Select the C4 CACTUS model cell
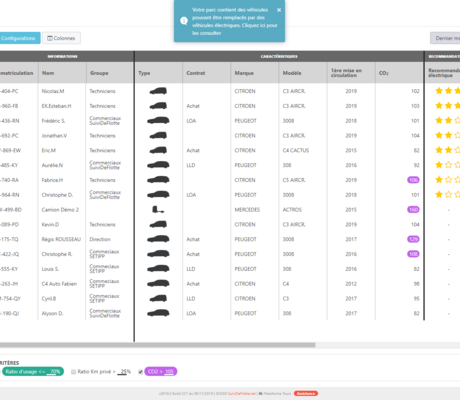The height and width of the screenshot is (400, 460). pos(296,150)
